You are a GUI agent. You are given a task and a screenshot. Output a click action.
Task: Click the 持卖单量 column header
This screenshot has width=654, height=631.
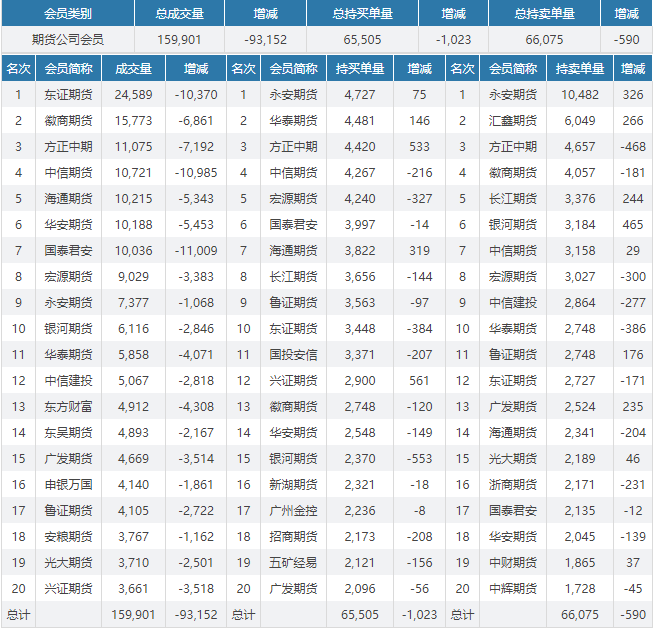[x=580, y=68]
